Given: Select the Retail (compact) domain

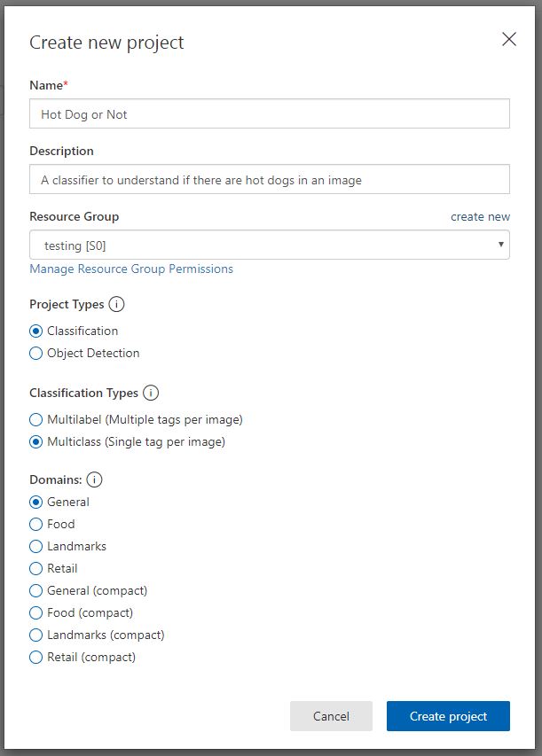Looking at the screenshot, I should [x=36, y=657].
